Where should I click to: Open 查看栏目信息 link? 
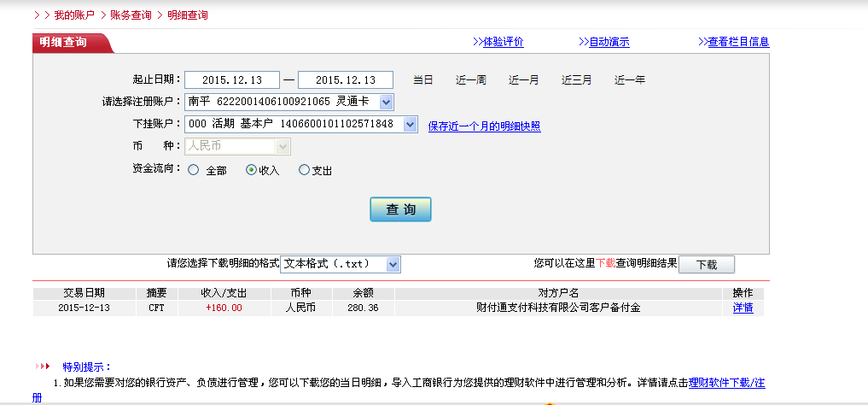[x=738, y=42]
